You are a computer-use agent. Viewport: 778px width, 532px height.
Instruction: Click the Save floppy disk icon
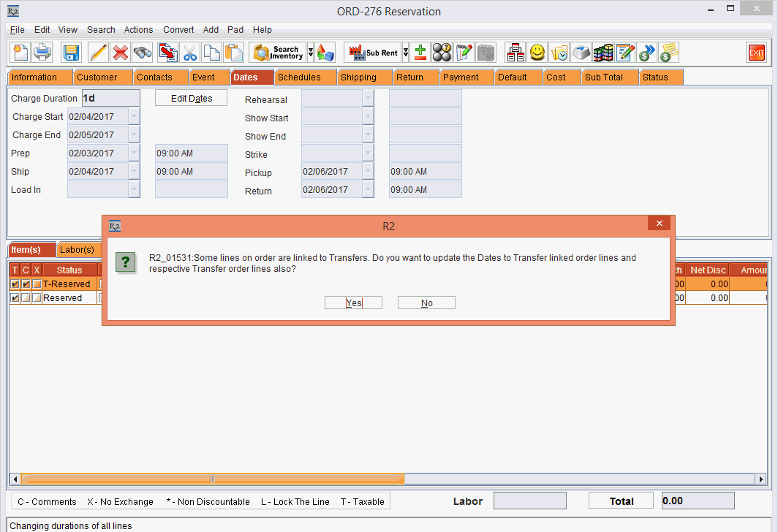pyautogui.click(x=71, y=53)
